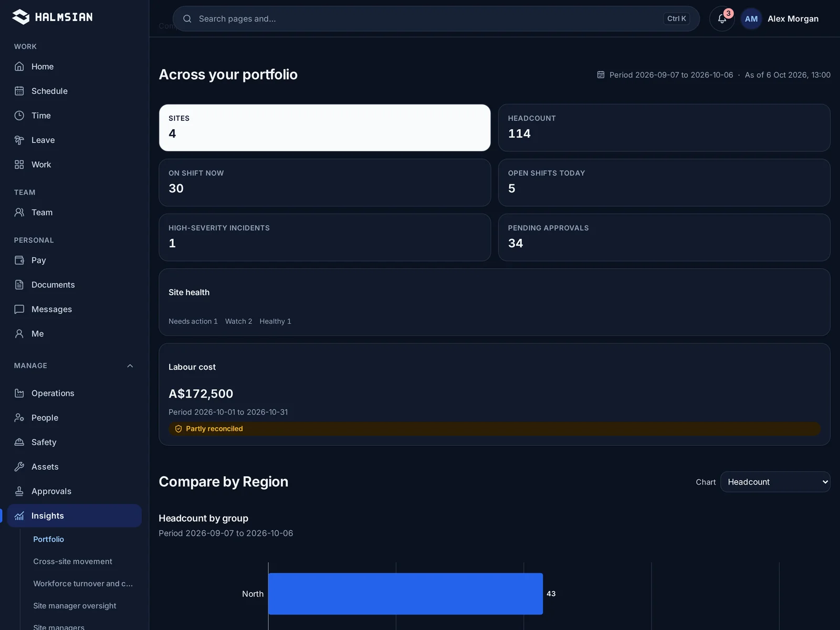The image size is (840, 630).
Task: Click the Assets wrench icon
Action: coord(19,467)
